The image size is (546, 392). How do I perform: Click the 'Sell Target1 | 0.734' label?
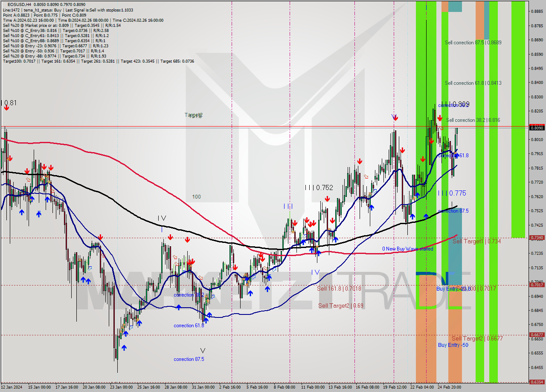point(476,241)
